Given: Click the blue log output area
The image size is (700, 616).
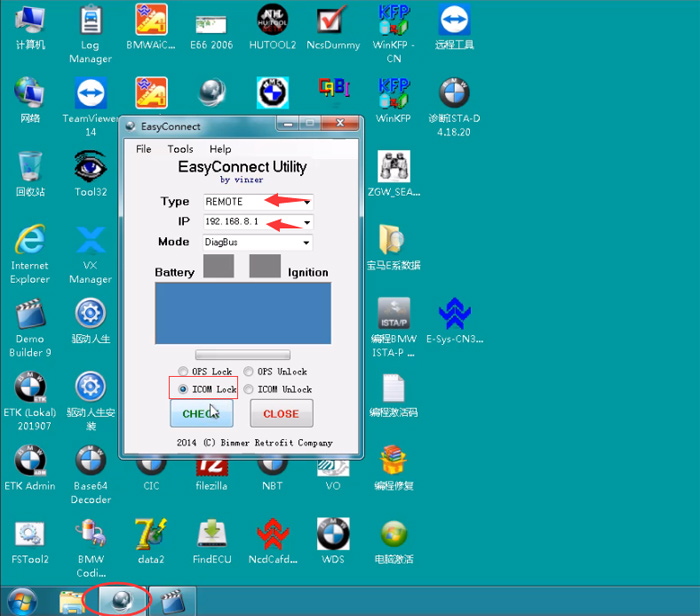Looking at the screenshot, I should click(x=243, y=313).
